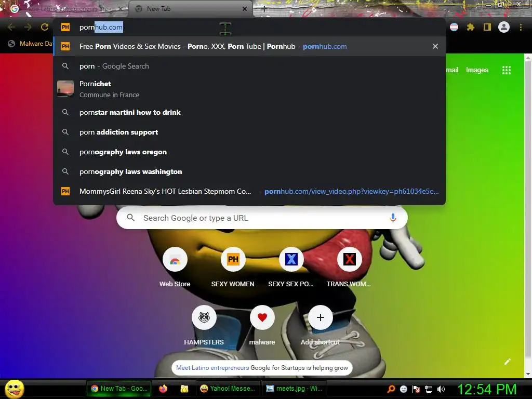The height and width of the screenshot is (399, 532).
Task: Customize this page with the pencil icon
Action: pyautogui.click(x=507, y=362)
